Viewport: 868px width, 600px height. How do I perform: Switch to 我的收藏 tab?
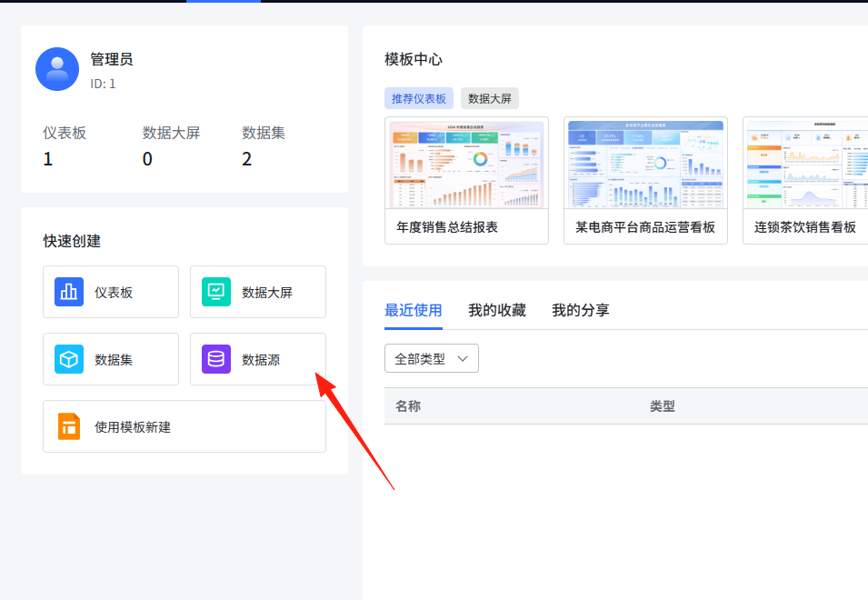point(496,311)
